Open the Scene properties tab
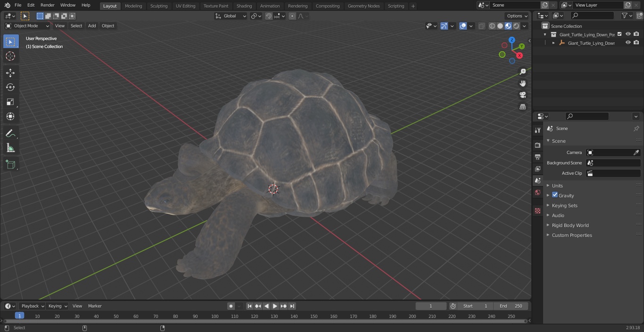This screenshot has height=332, width=644. click(x=537, y=180)
